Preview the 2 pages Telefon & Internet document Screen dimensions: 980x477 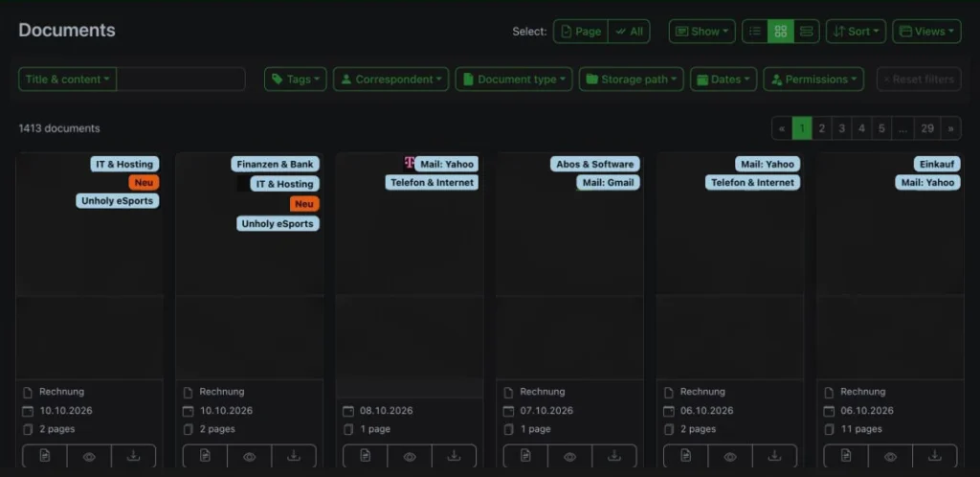pyautogui.click(x=730, y=456)
